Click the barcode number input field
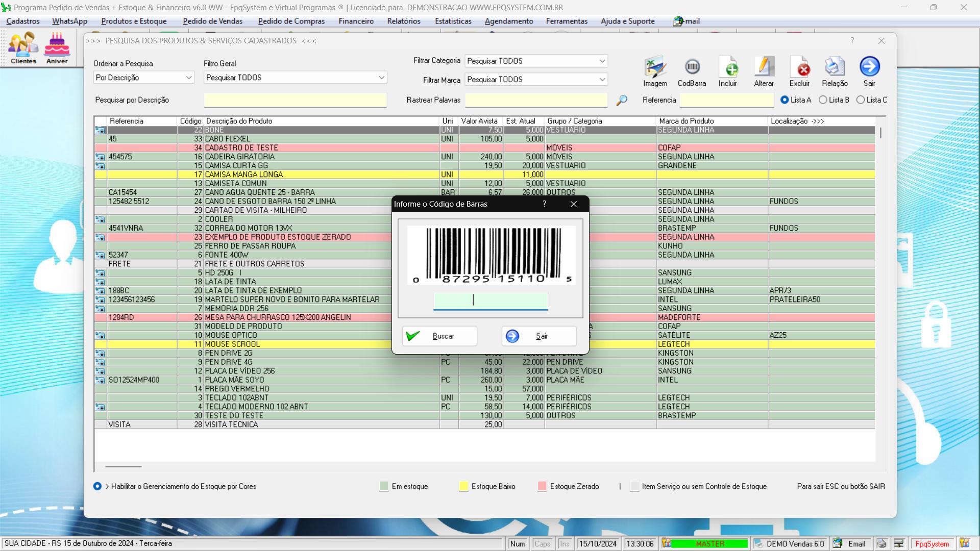The image size is (980, 551). pos(491,300)
